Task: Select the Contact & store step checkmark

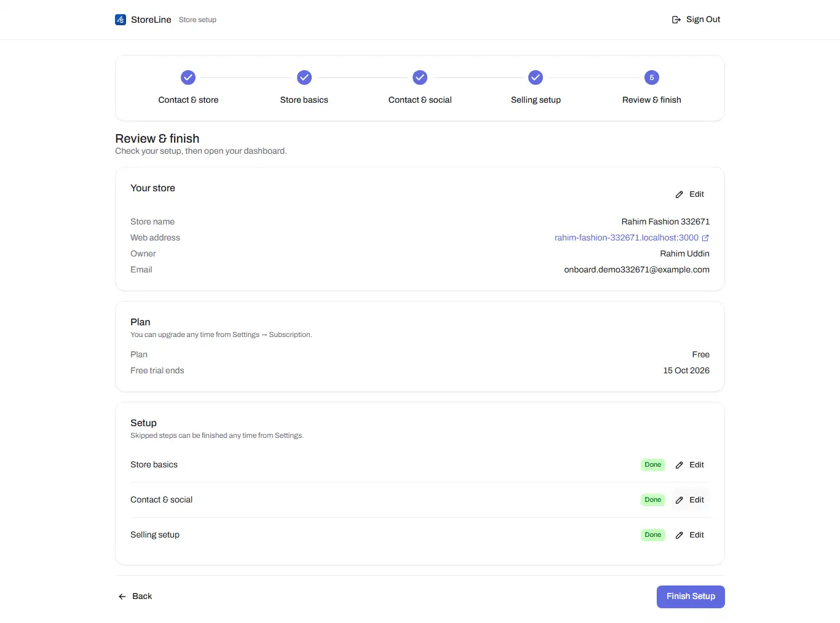Action: point(188,77)
